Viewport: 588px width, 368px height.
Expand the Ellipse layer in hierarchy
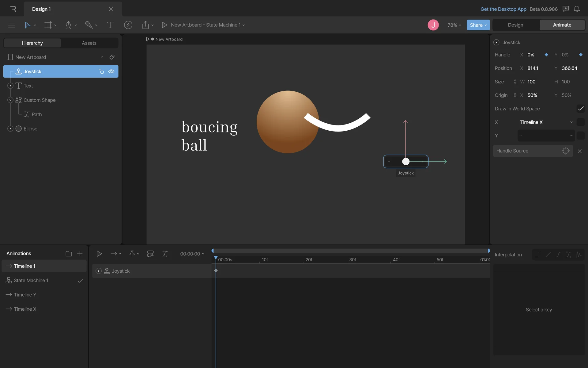point(10,129)
